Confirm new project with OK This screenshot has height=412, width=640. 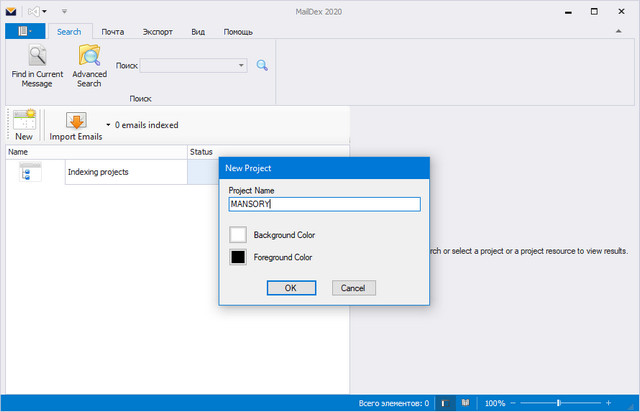coord(290,288)
